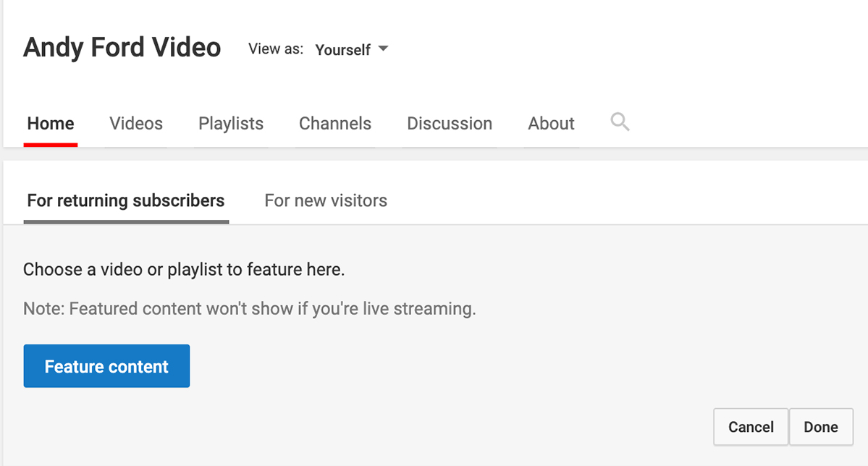The image size is (868, 466).
Task: Click the red underline beneath Home
Action: click(x=51, y=144)
